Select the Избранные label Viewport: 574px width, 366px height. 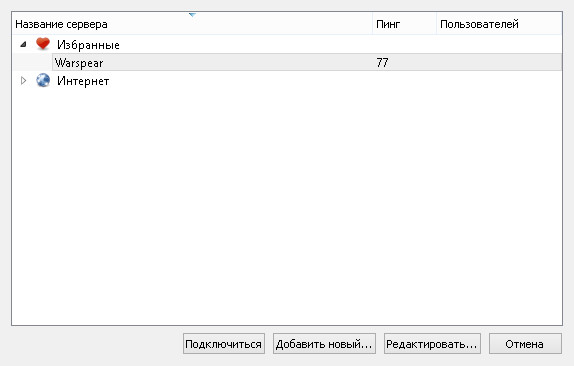click(x=88, y=45)
